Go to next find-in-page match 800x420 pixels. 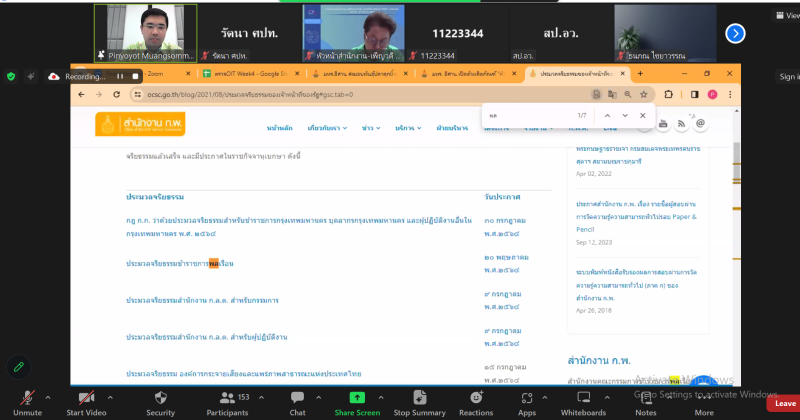pos(625,116)
